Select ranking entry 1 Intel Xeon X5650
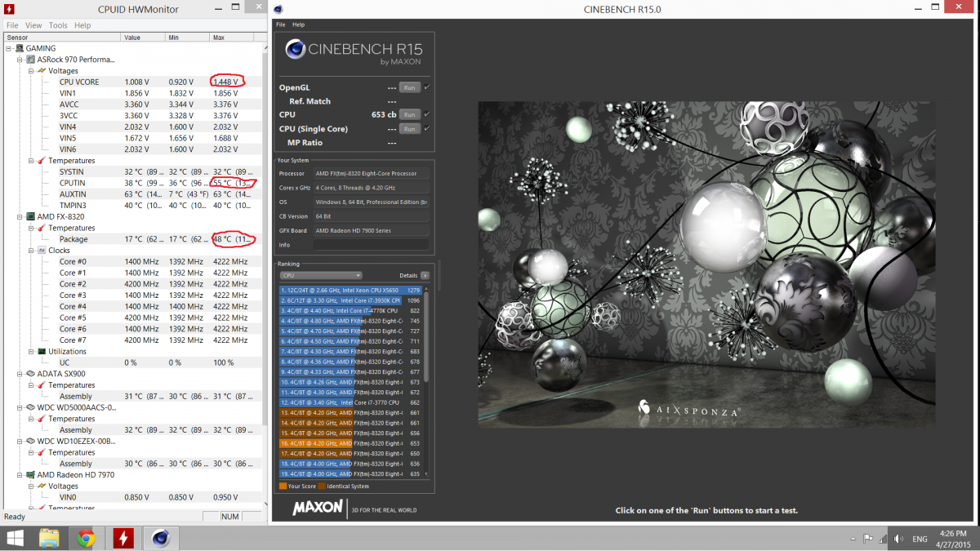The width and height of the screenshot is (980, 551). (x=350, y=290)
